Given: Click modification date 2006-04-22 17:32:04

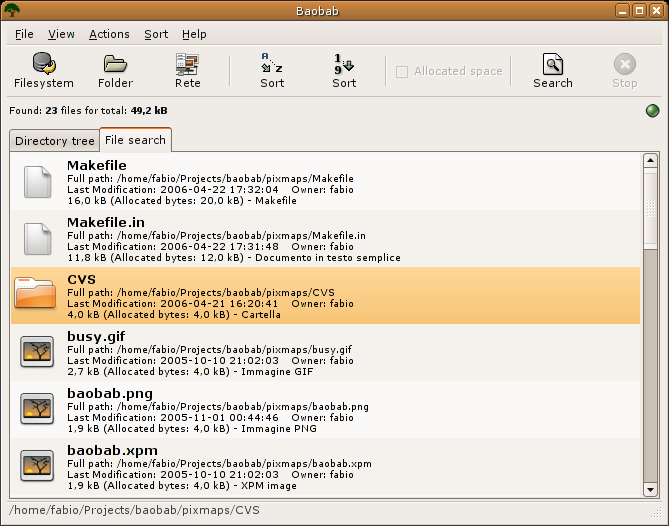Looking at the screenshot, I should (219, 189).
